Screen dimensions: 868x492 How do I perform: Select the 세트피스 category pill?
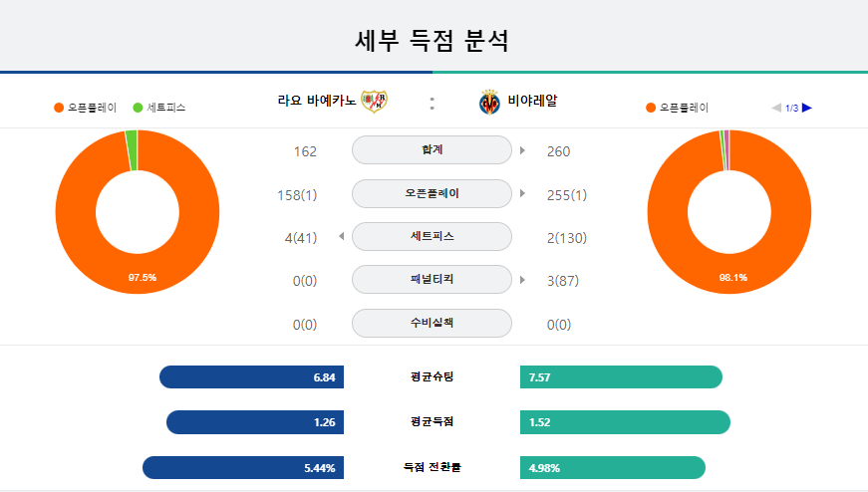(432, 236)
